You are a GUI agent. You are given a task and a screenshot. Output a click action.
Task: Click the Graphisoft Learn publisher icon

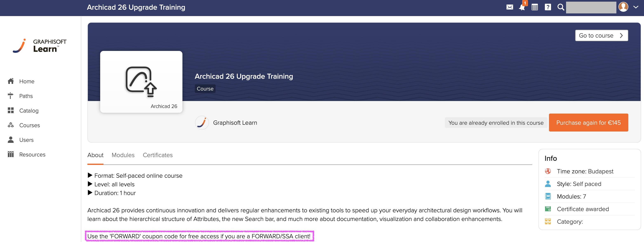click(x=202, y=122)
